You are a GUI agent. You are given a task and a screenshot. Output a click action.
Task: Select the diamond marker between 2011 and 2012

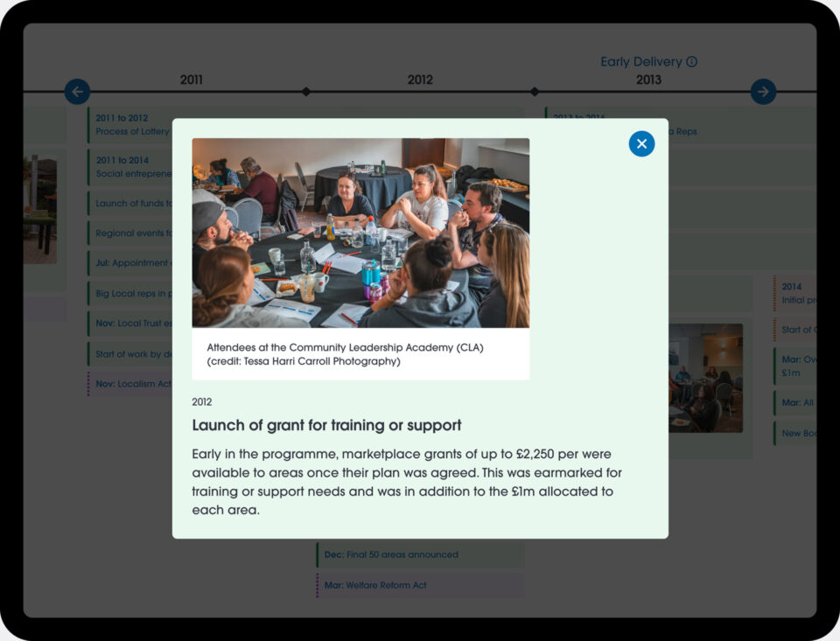point(306,92)
